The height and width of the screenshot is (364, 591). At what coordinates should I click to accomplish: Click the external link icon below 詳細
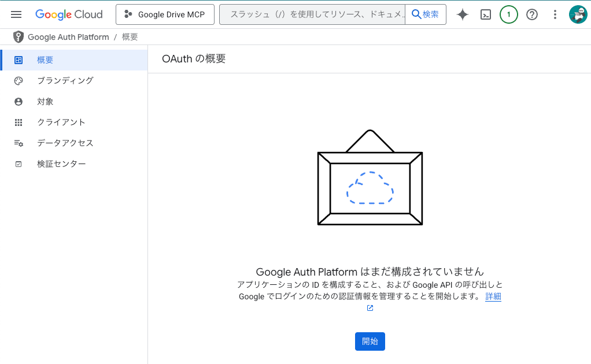[x=370, y=308]
